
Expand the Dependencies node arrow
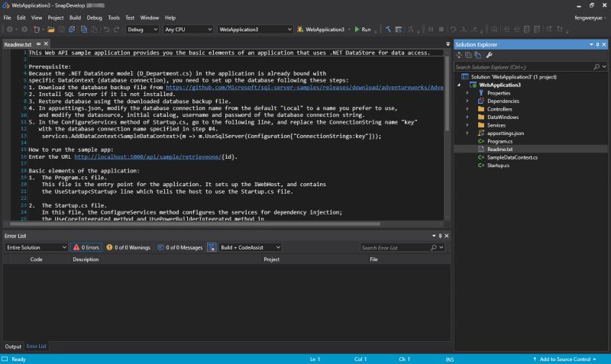467,101
